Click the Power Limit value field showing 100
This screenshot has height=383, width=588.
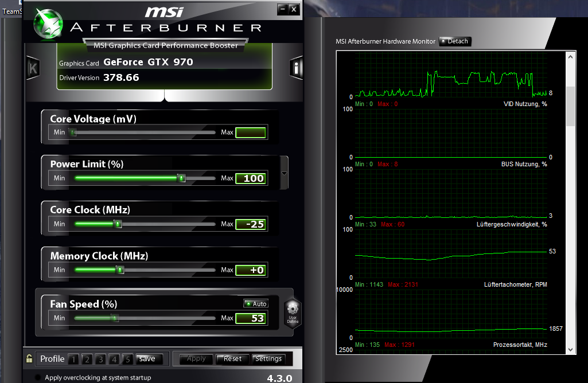point(251,178)
